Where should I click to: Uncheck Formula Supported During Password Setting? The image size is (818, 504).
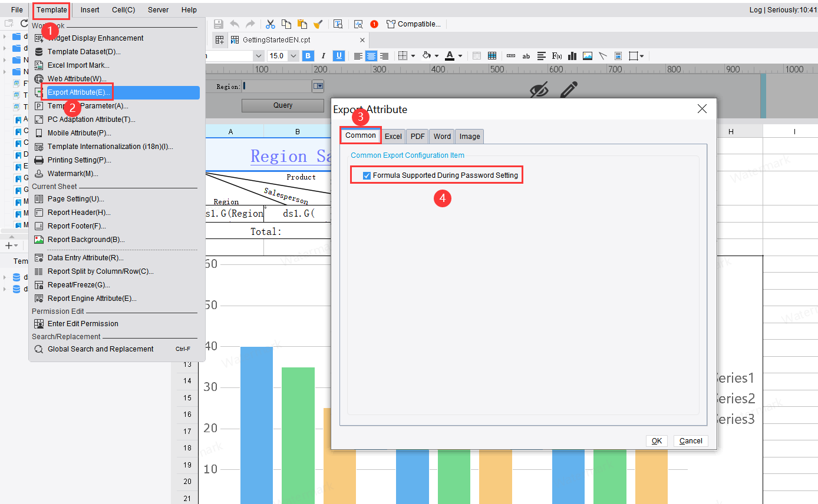[367, 175]
